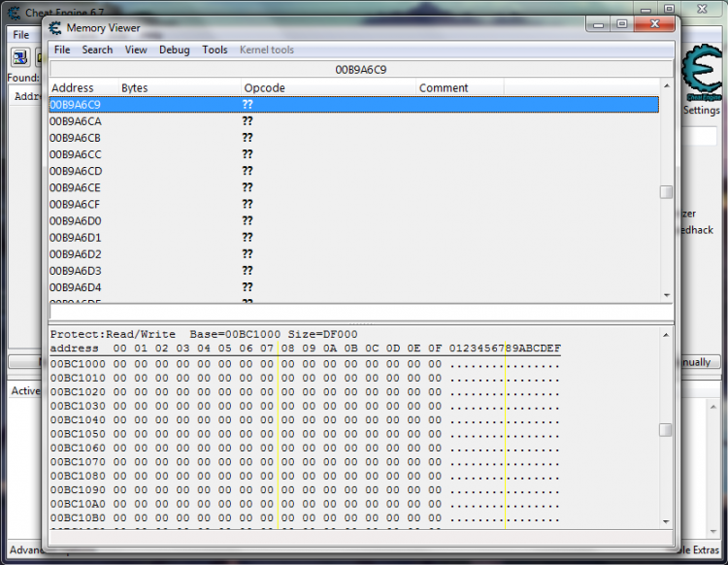728x565 pixels.
Task: Open the Tools menu
Action: click(x=215, y=50)
